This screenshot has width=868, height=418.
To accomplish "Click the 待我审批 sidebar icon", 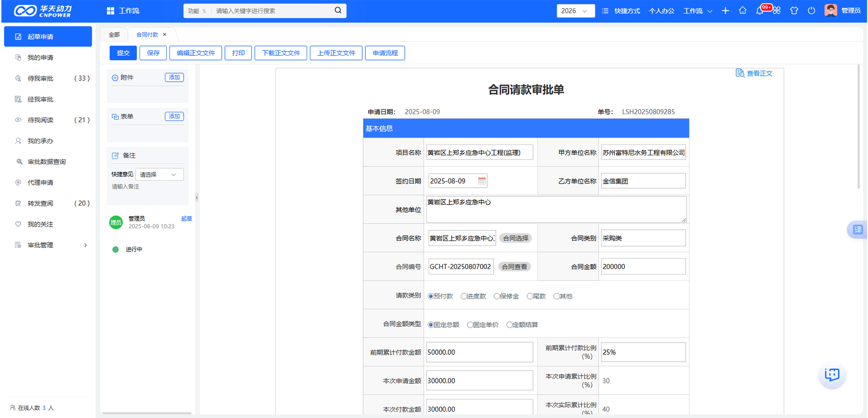I will pyautogui.click(x=18, y=78).
